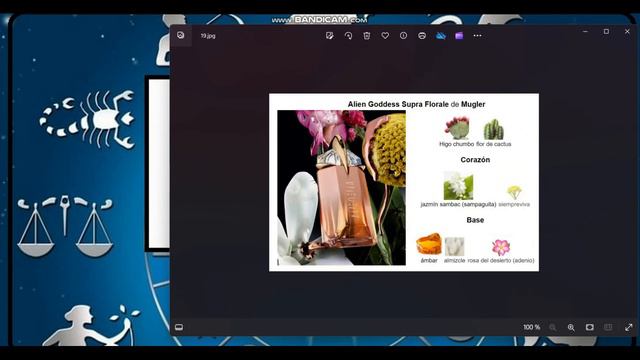Click the Higo chumbo note image
The height and width of the screenshot is (360, 640).
point(457,128)
